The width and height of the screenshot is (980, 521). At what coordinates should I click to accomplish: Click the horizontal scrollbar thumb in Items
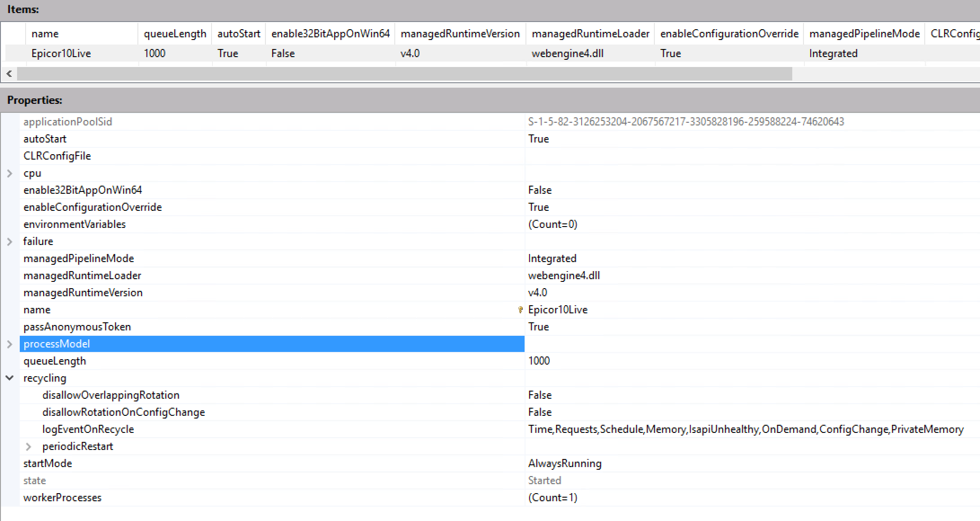(404, 74)
